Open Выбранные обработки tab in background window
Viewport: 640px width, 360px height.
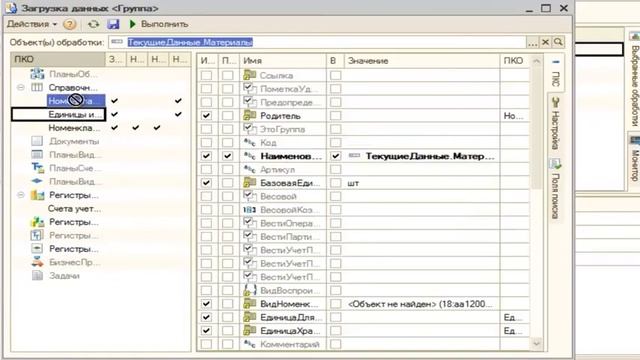click(635, 80)
